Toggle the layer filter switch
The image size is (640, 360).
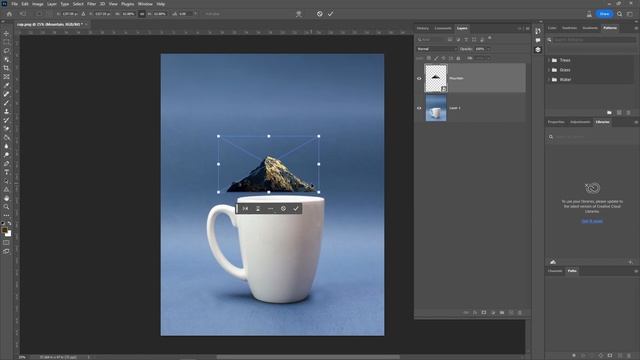point(490,38)
